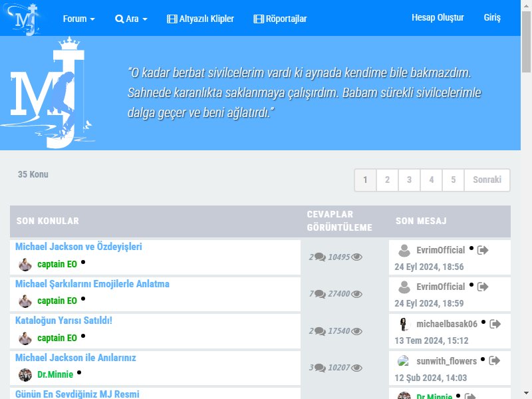Click the eye views icon next to 27400
This screenshot has width=532, height=399.
(x=356, y=294)
